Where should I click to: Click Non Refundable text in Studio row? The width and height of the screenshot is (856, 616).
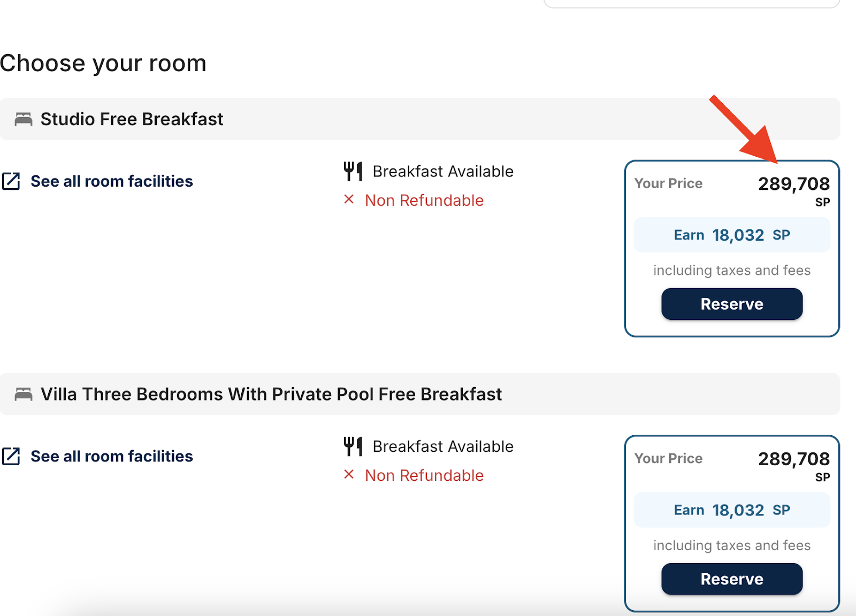click(x=424, y=200)
